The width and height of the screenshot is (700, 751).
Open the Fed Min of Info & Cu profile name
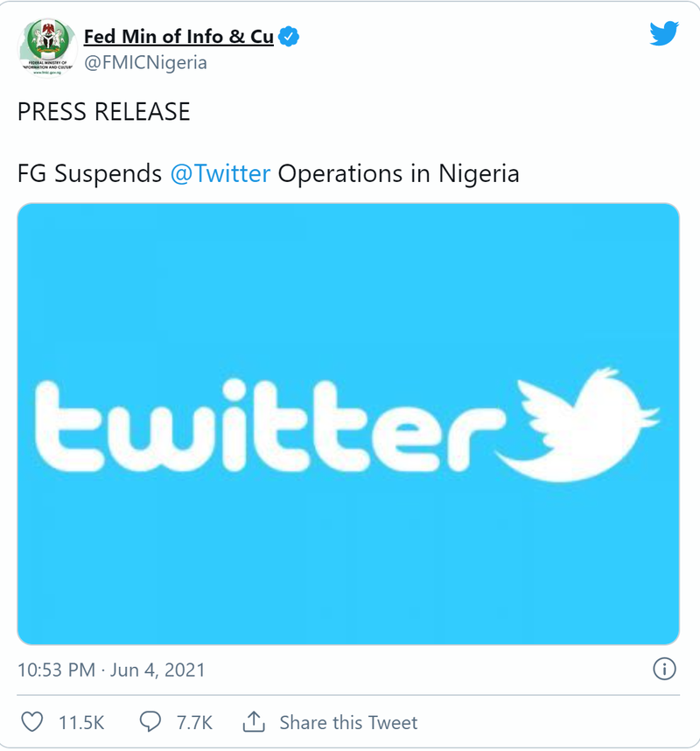point(178,37)
